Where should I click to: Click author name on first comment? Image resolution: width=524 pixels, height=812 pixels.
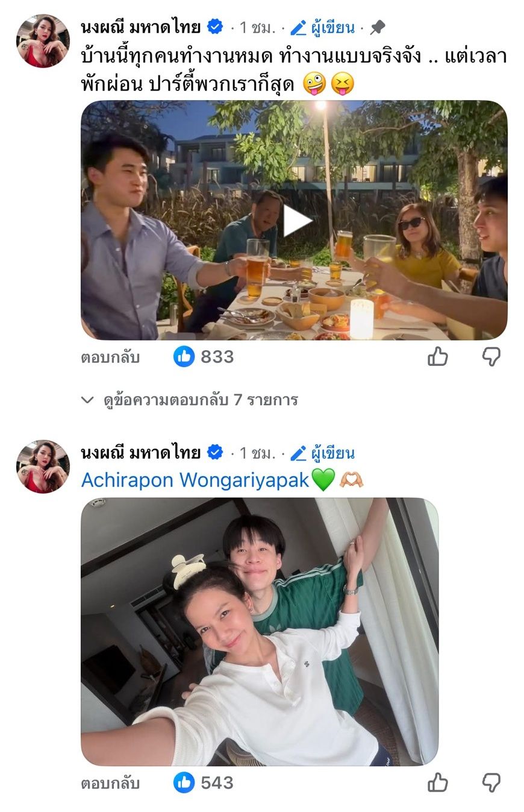click(141, 27)
